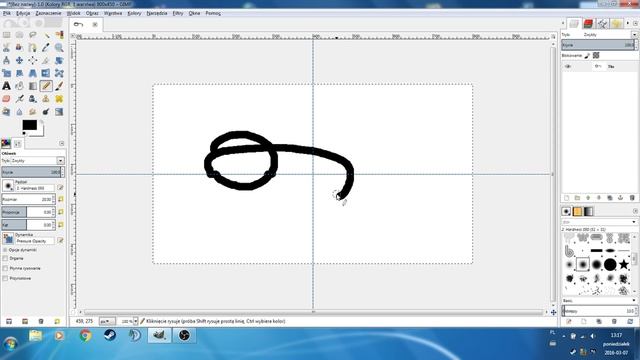
Task: Open foreground black color swatch
Action: 29,125
